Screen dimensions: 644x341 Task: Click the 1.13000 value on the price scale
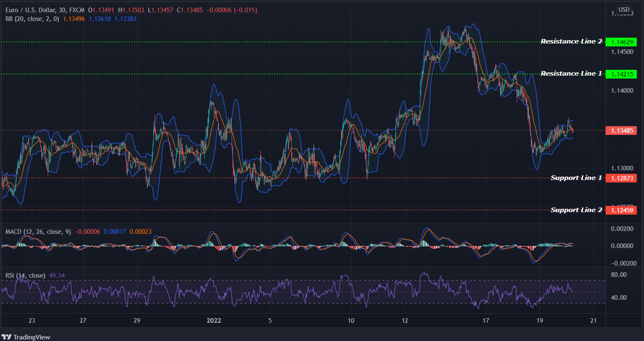tap(622, 168)
